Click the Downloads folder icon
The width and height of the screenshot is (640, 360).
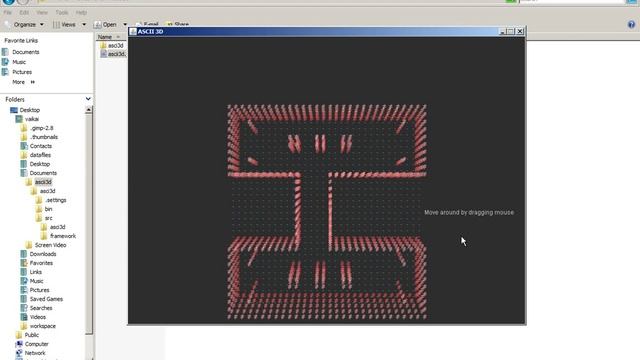(24, 254)
